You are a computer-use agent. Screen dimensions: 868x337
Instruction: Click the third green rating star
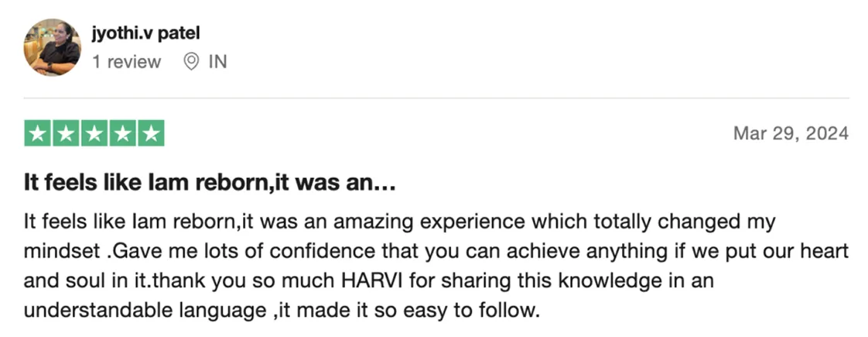point(94,133)
